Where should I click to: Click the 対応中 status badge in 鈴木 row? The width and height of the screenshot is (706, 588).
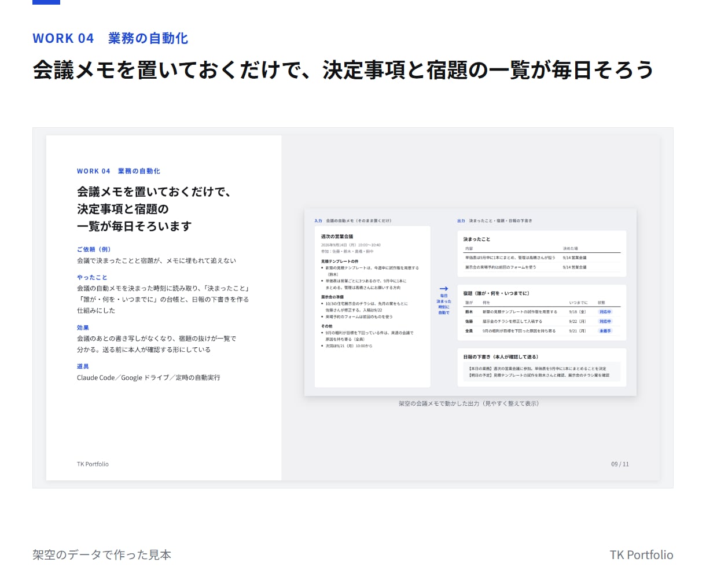click(x=605, y=312)
